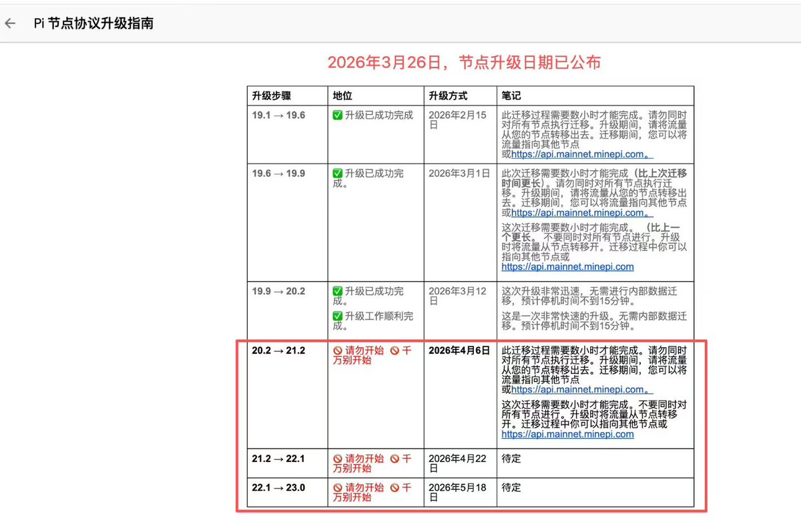The width and height of the screenshot is (801, 532).
Task: Open the bottom link in the 20.2 → 21.2 notes cell
Action: 567,434
